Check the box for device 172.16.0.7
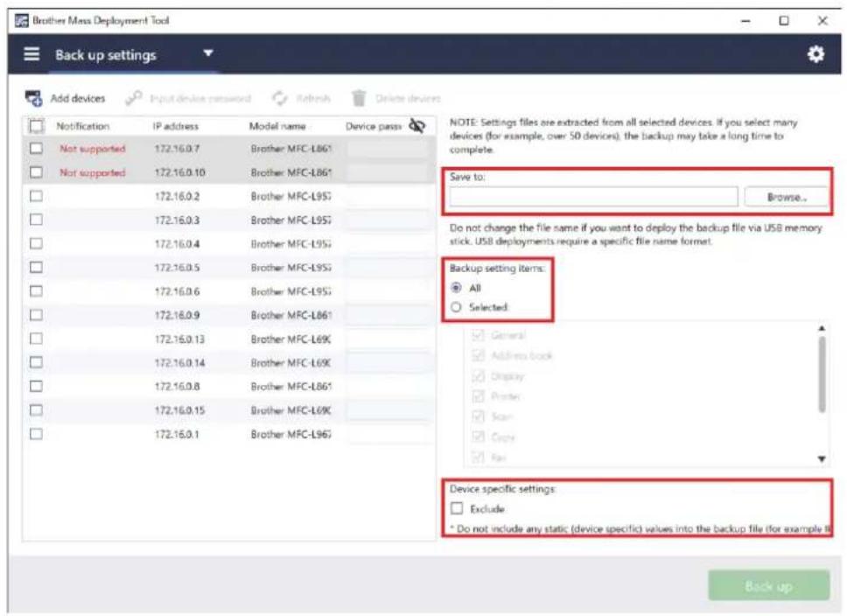The image size is (847, 616). (36, 148)
